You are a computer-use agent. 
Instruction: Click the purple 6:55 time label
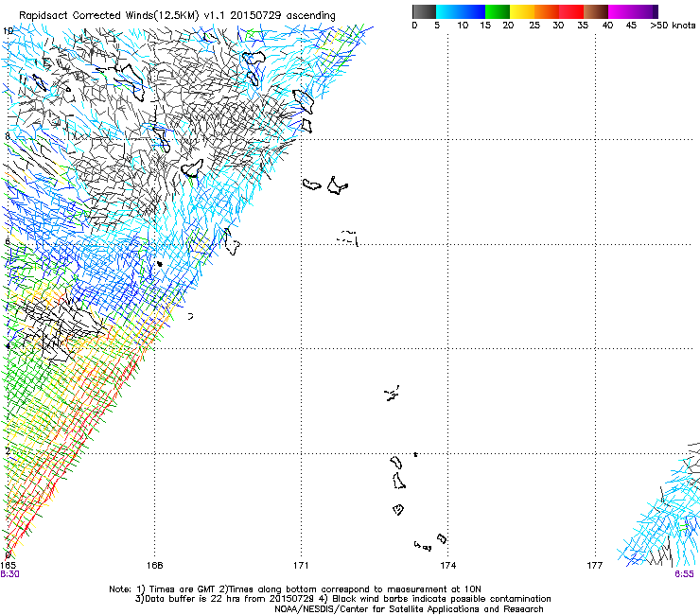click(684, 574)
